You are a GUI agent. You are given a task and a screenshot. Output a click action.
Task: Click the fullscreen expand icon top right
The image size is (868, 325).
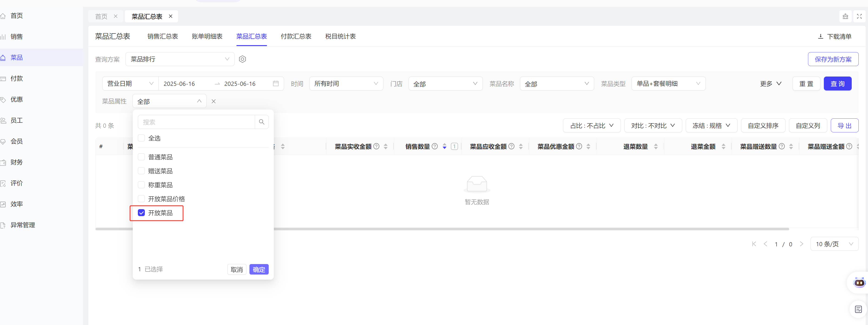click(859, 16)
